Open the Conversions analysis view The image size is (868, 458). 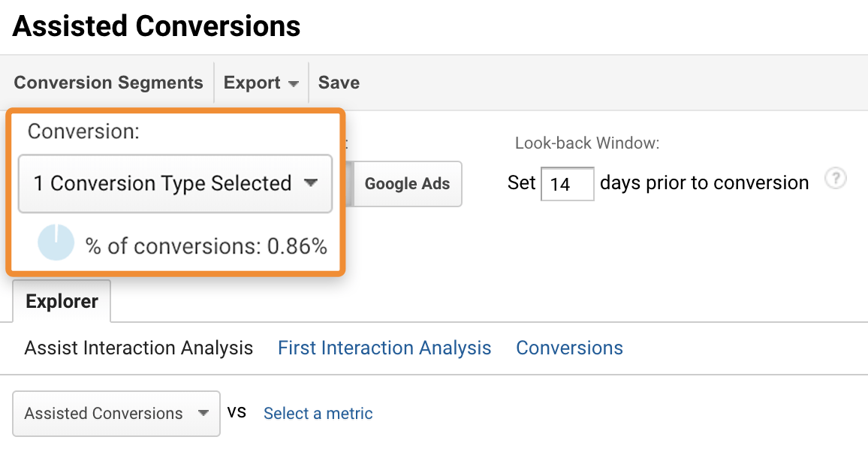click(569, 348)
